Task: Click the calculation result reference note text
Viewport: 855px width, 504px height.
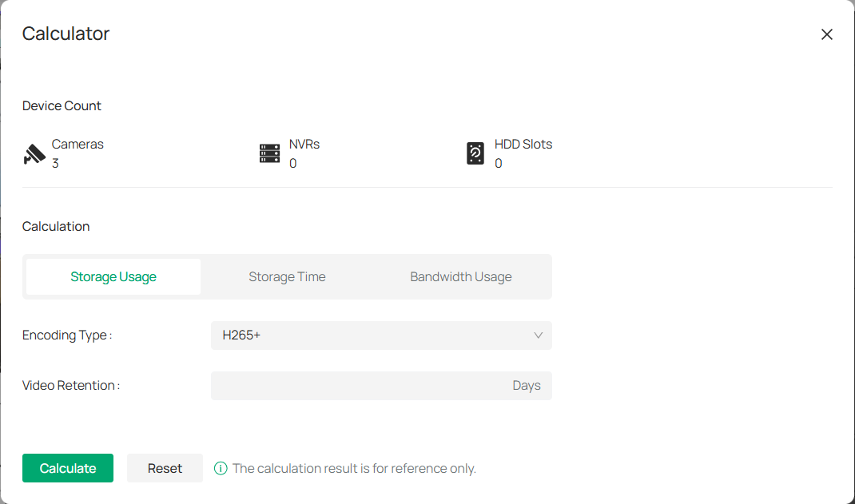Action: [x=354, y=468]
